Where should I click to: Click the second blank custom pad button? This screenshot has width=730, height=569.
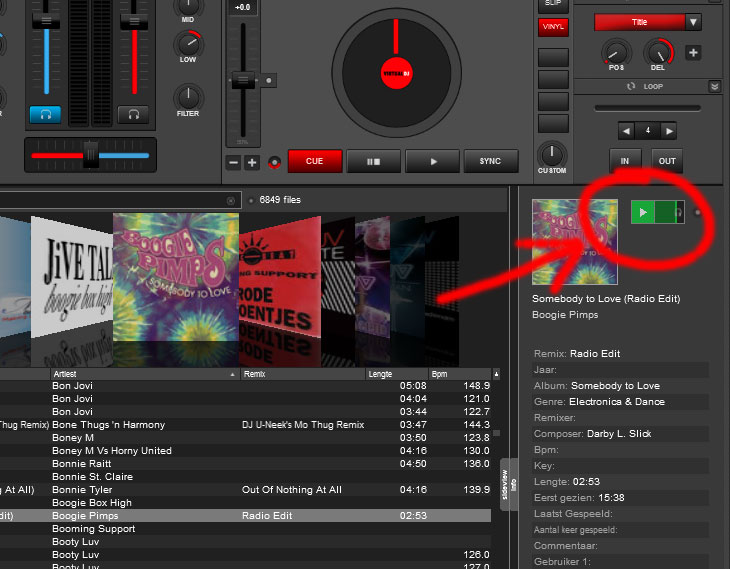tap(553, 80)
